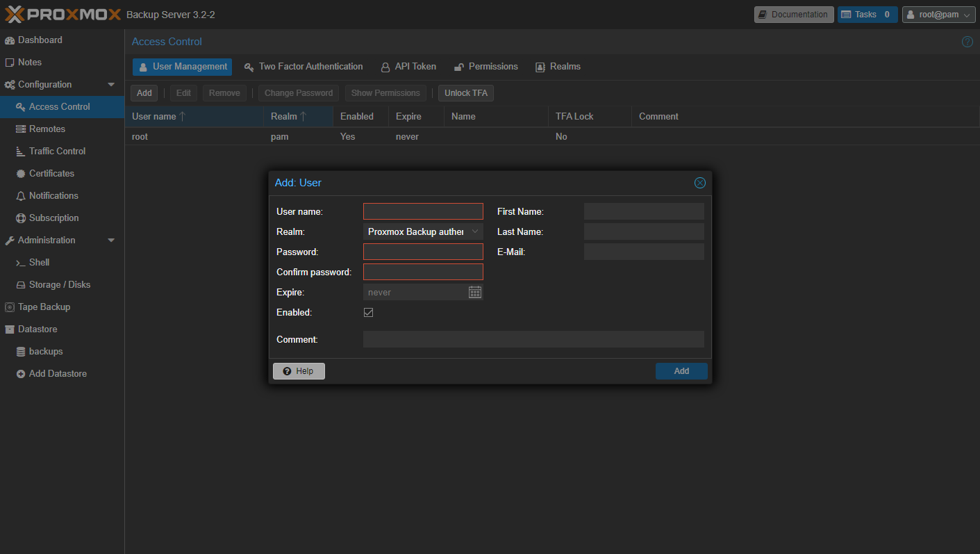Viewport: 980px width, 554px height.
Task: Click the Help button in the dialog
Action: [x=299, y=371]
